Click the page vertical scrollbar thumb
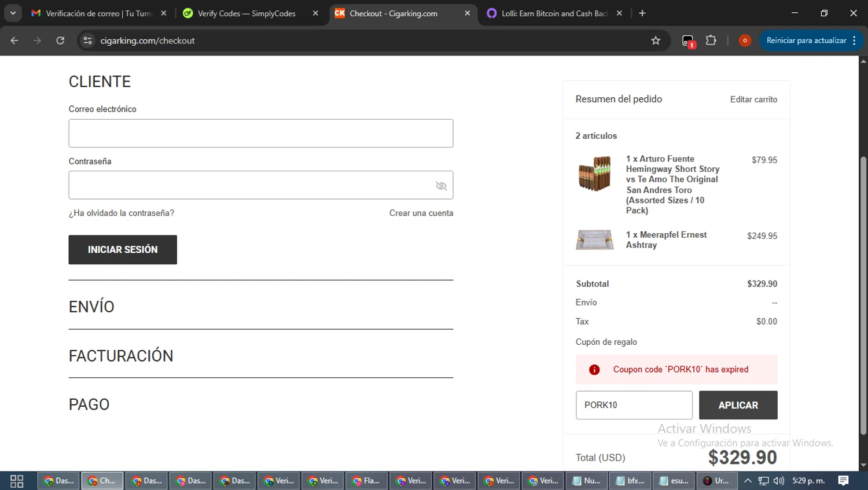Screen dimensions: 868x490 coord(863,295)
